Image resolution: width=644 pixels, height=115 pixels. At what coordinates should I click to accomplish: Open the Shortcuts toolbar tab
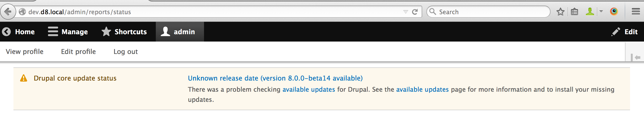(124, 32)
